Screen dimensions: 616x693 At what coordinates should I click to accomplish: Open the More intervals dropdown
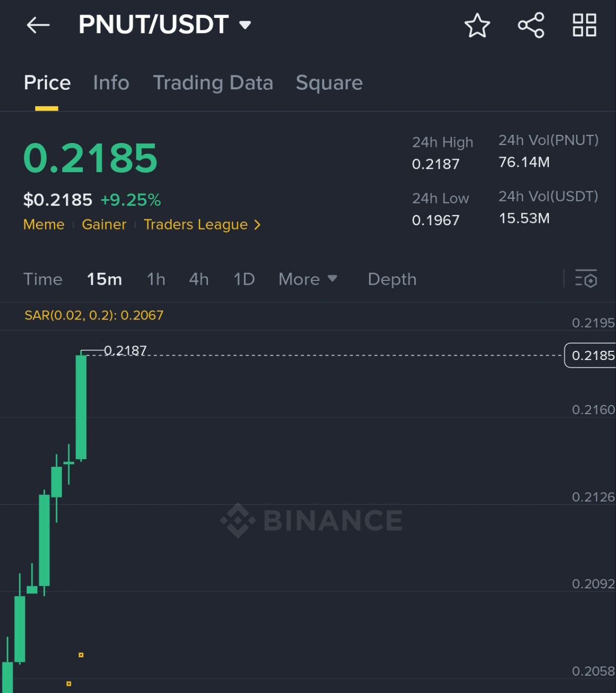pyautogui.click(x=308, y=279)
